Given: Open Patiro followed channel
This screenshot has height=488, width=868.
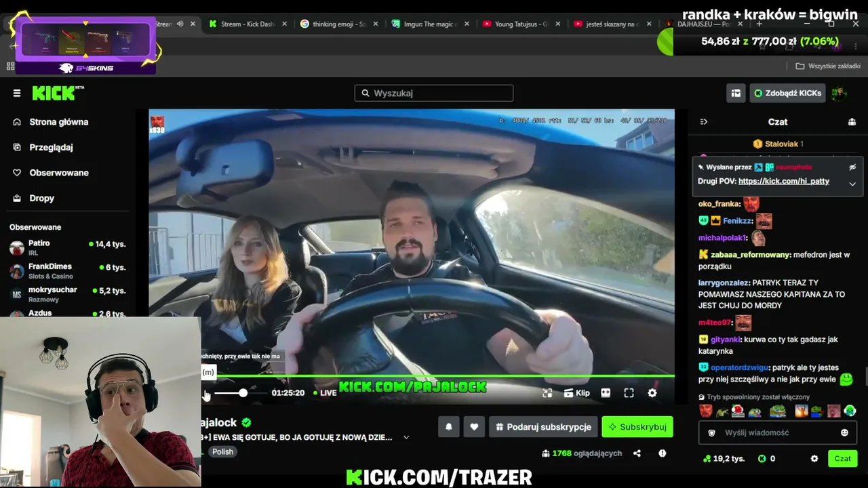Looking at the screenshot, I should click(x=68, y=247).
